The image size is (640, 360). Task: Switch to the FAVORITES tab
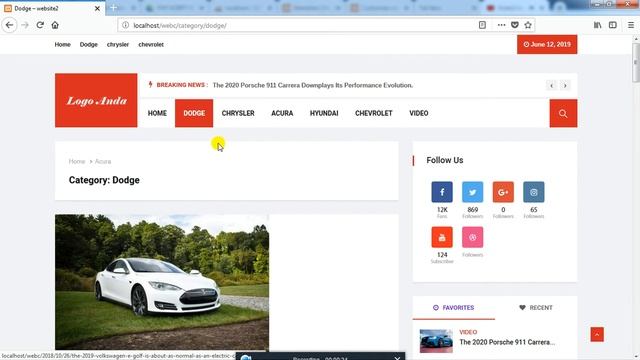click(453, 308)
